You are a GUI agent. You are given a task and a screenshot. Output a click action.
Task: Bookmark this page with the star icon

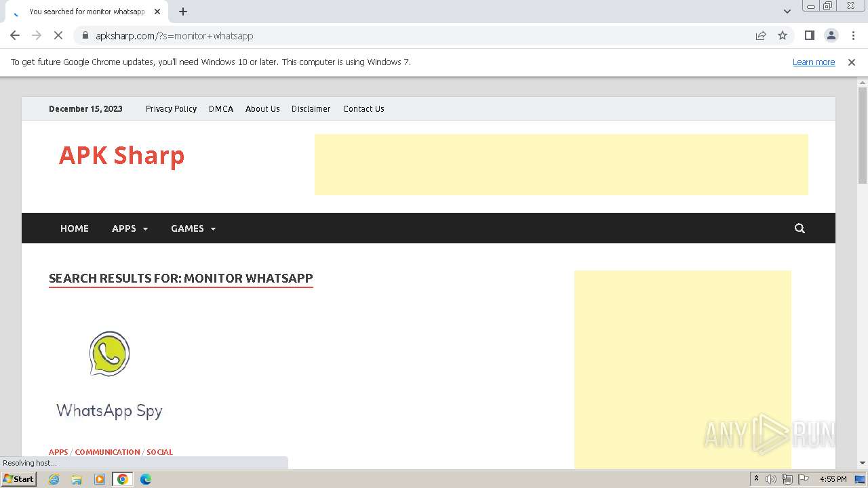click(x=783, y=35)
